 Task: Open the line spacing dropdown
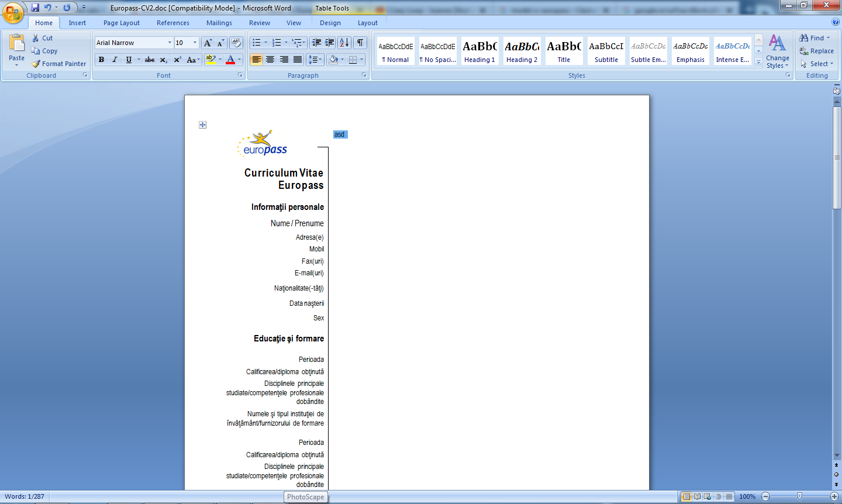tap(315, 60)
